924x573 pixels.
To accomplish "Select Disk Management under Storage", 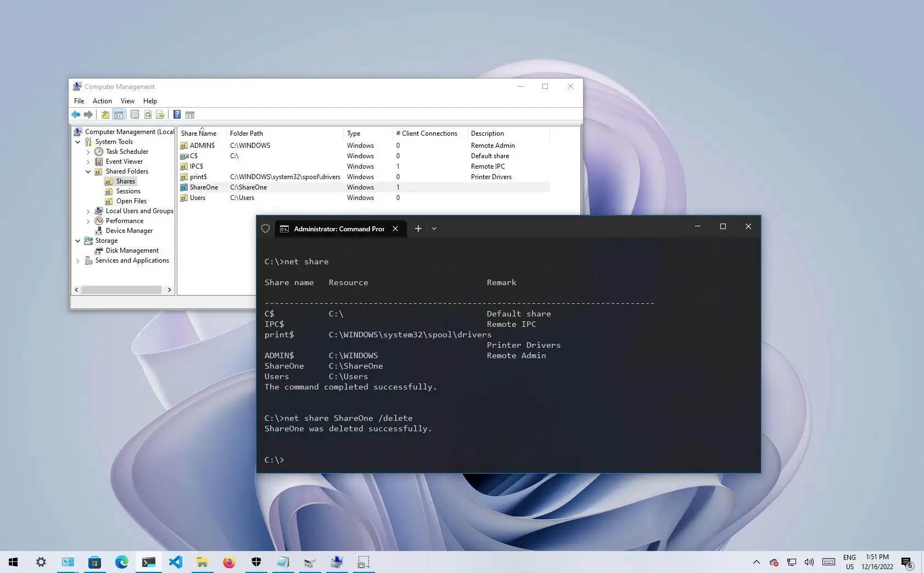I will click(132, 250).
